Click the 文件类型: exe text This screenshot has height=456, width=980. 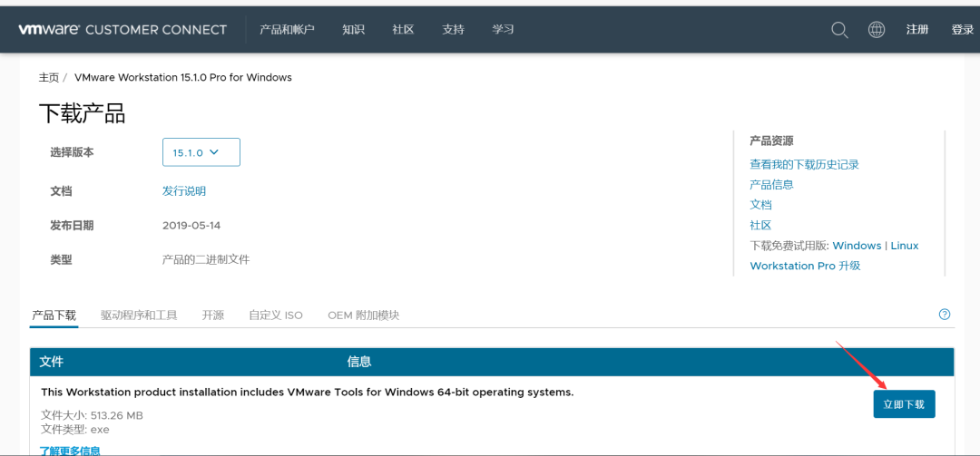(75, 429)
